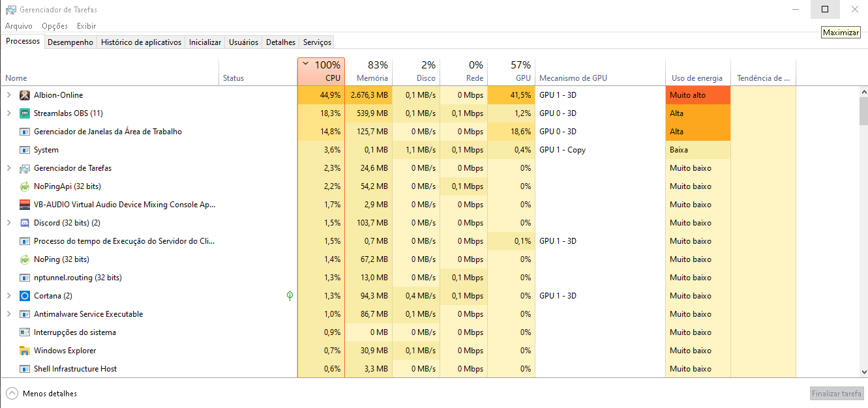
Task: Expand the Albion-Online process group
Action: [x=8, y=95]
